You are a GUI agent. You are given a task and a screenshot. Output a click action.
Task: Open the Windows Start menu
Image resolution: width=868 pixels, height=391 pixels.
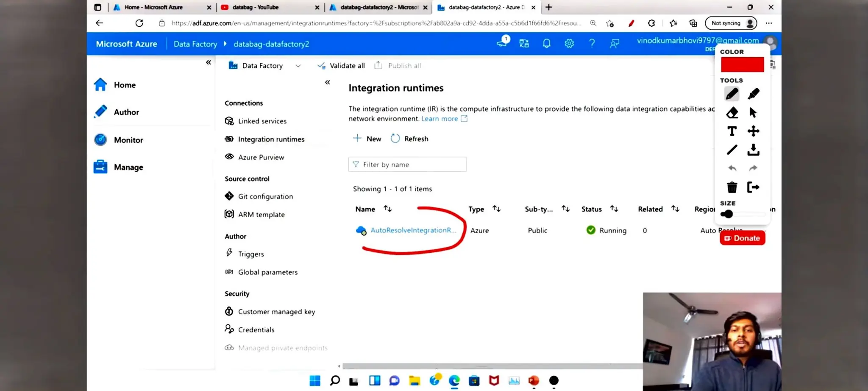point(315,381)
